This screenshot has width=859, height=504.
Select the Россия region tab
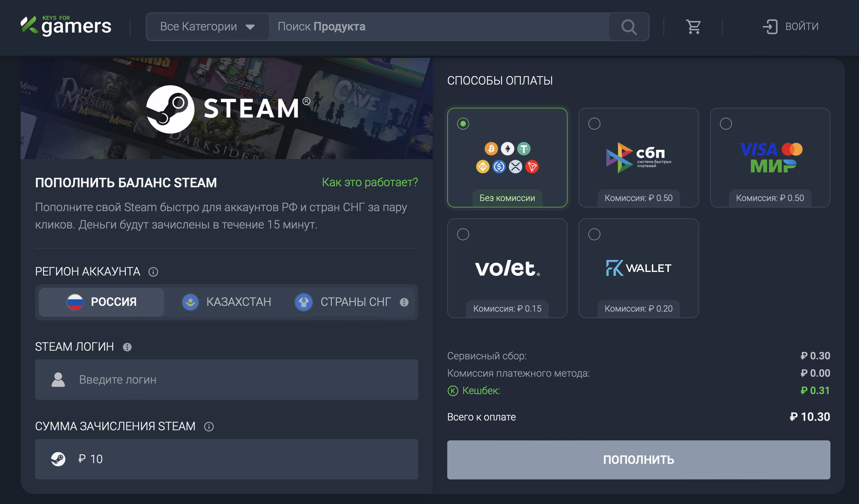point(102,302)
